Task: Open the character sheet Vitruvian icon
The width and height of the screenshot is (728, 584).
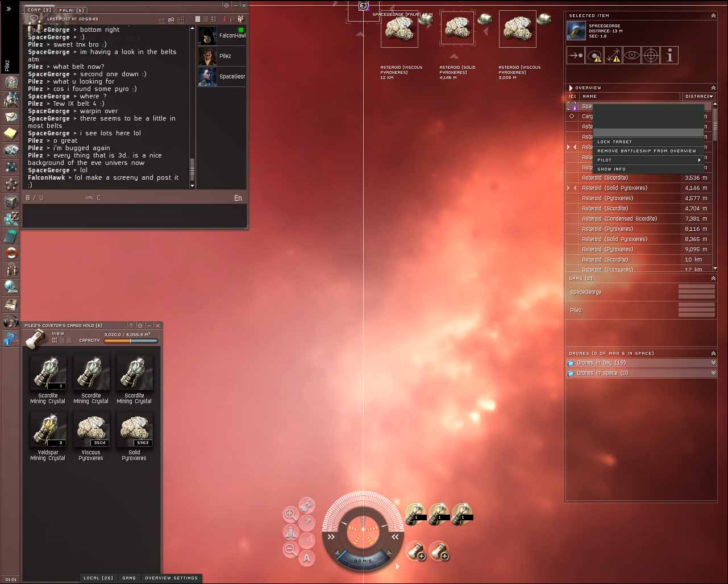Action: (11, 82)
